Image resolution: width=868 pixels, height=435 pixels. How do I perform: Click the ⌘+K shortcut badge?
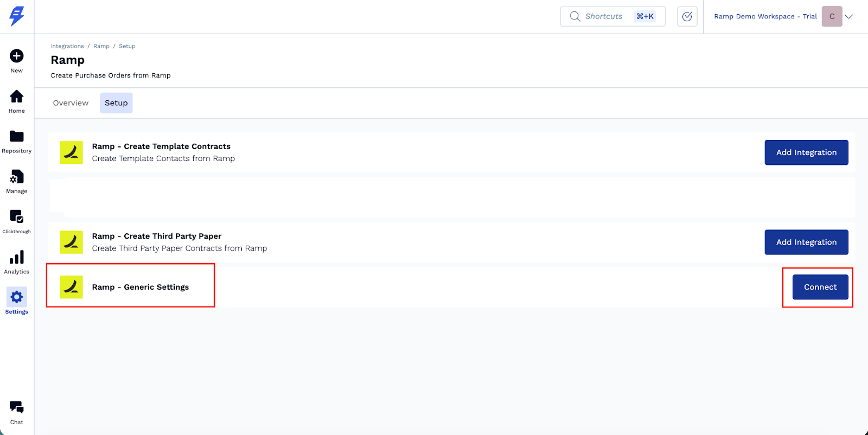pos(645,16)
